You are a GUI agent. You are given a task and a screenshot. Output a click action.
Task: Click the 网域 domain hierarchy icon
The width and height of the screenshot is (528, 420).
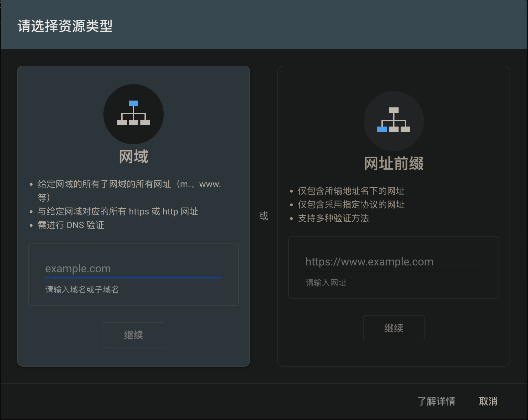click(134, 114)
